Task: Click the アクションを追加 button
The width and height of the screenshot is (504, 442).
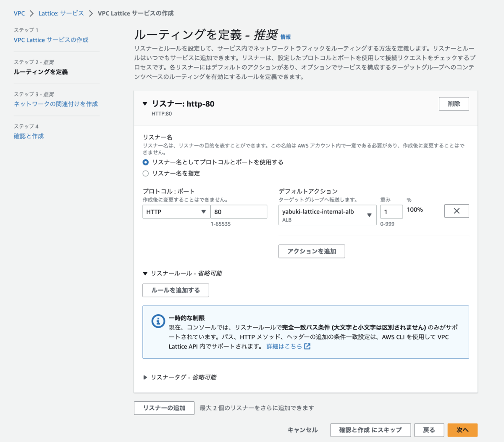Action: (312, 251)
